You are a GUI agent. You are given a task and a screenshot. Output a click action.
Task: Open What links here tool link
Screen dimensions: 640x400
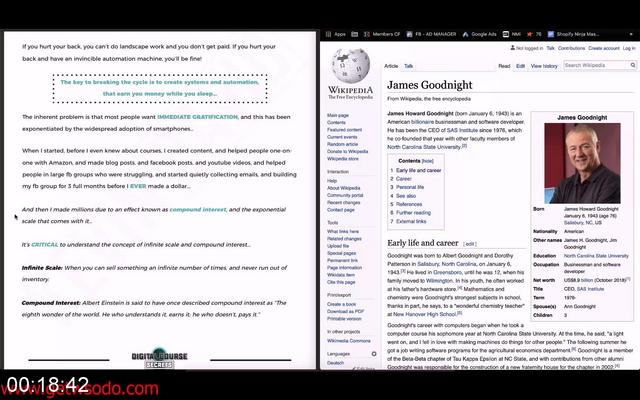(343, 231)
